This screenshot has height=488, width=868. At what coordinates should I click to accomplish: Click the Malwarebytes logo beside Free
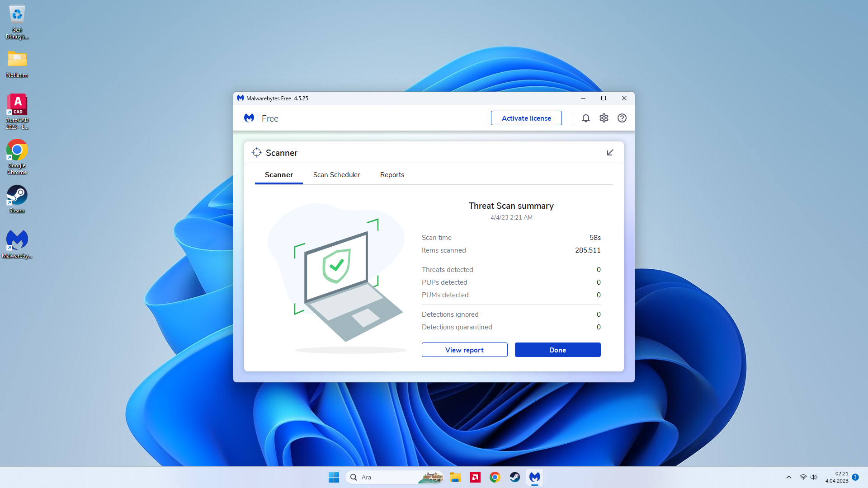[x=249, y=118]
